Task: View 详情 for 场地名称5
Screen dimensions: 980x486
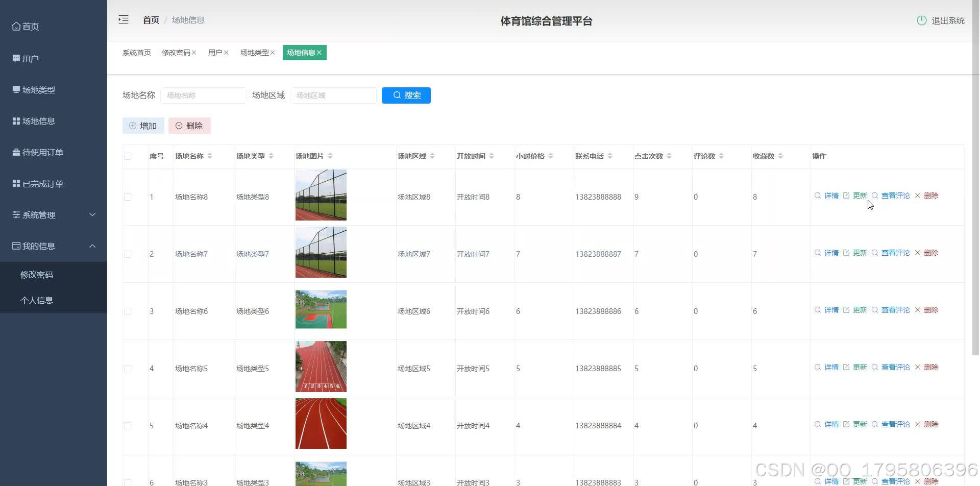Action: pos(826,367)
